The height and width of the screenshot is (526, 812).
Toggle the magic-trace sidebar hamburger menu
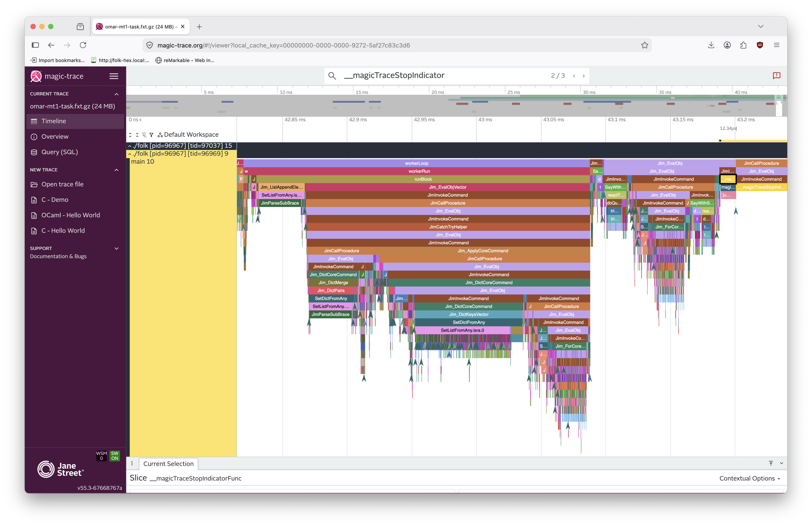(114, 76)
